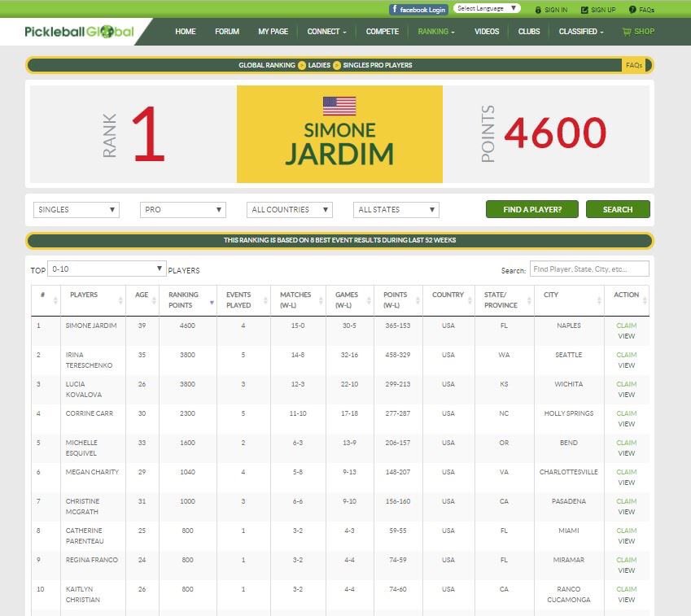Click the Global Ranking breadcrumb
This screenshot has height=616, width=691.
pyautogui.click(x=267, y=65)
